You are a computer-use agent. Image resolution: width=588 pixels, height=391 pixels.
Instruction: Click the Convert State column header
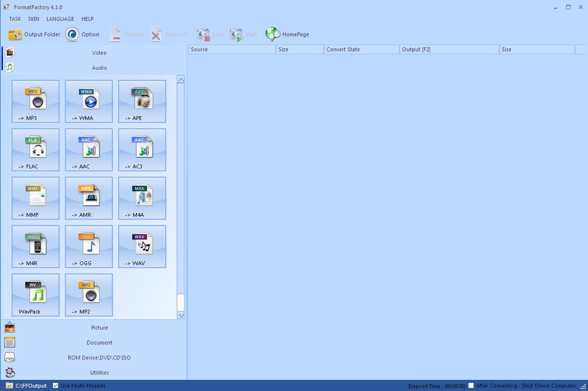pos(362,49)
